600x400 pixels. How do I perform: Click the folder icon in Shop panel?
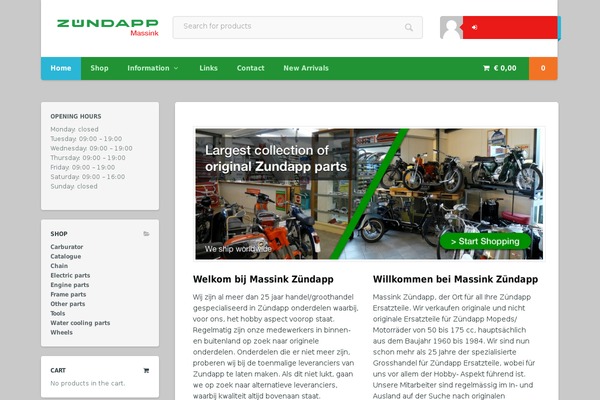146,233
